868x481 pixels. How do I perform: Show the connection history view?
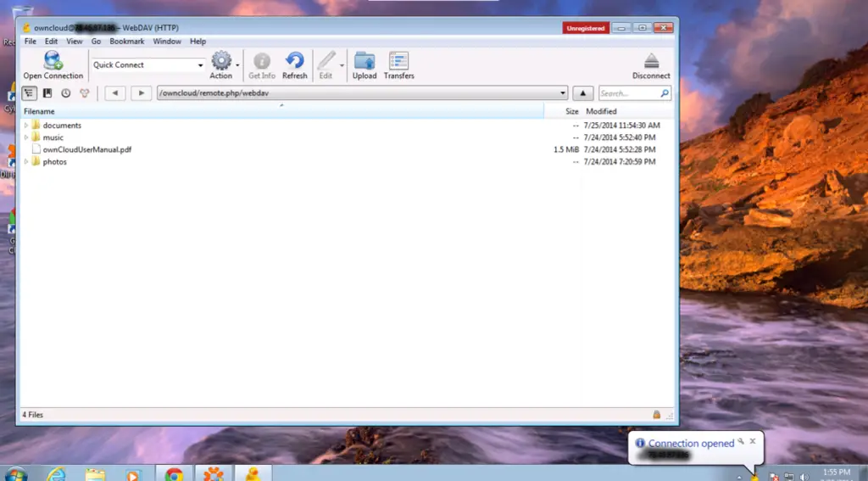point(66,93)
